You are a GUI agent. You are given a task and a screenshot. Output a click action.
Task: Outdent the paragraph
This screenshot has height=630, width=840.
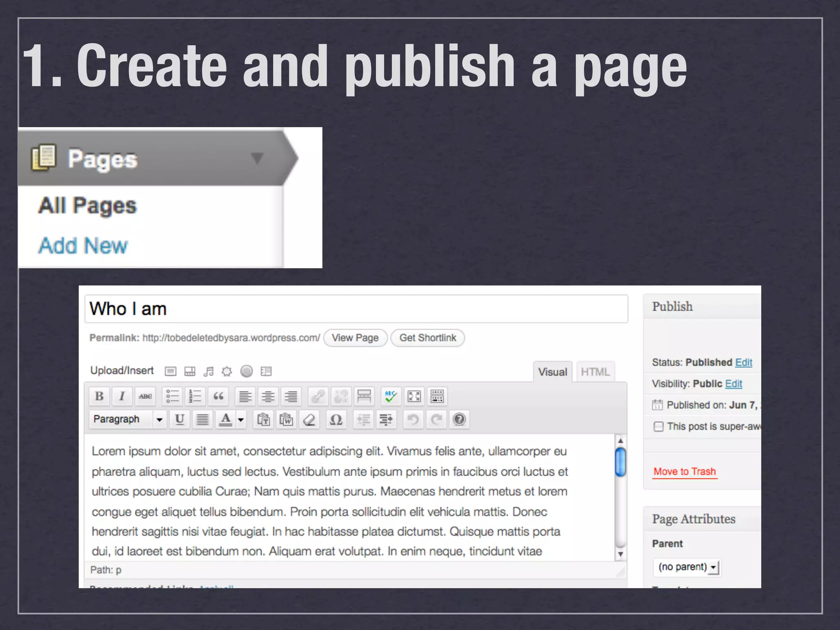click(x=363, y=419)
